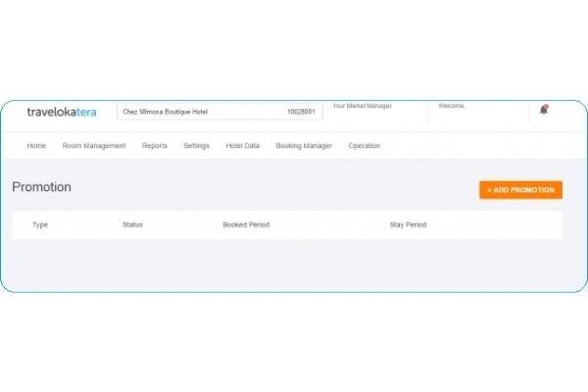
Task: Sort by the Type column header
Action: pyautogui.click(x=40, y=225)
